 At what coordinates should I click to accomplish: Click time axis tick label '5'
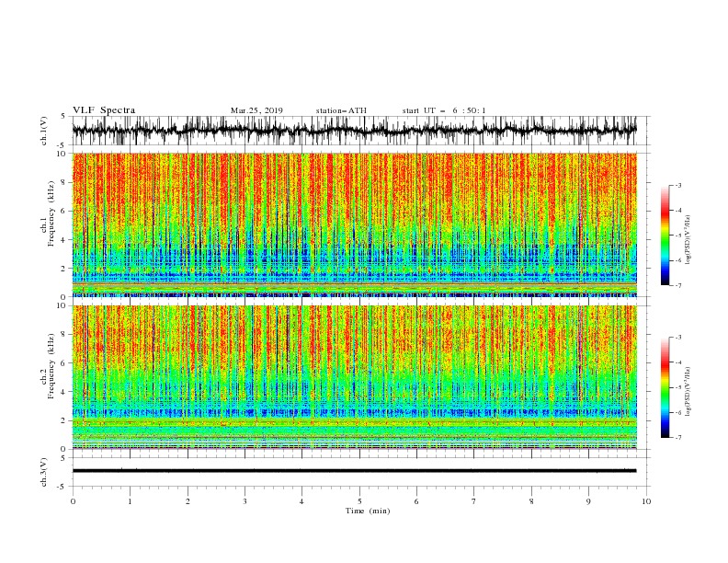pyautogui.click(x=359, y=501)
